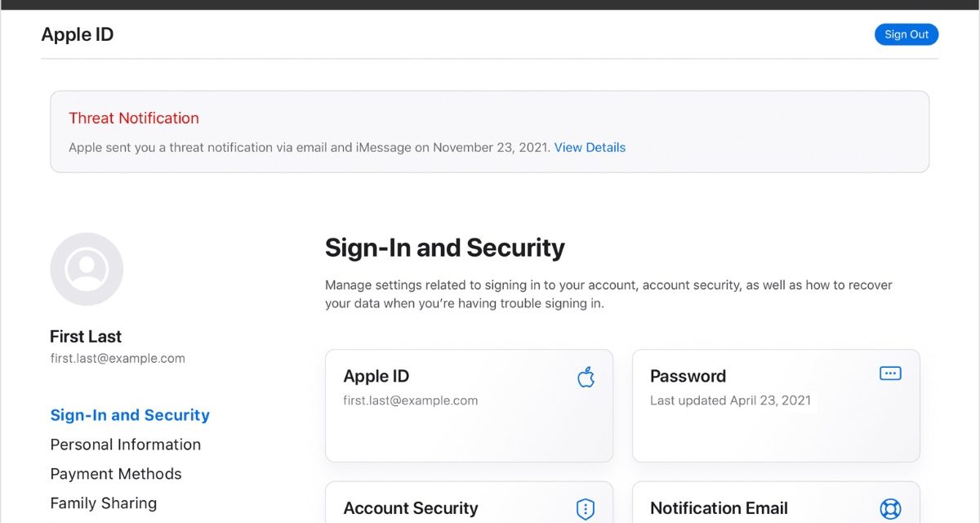The height and width of the screenshot is (523, 980).
Task: Click the password dots icon in Password card
Action: click(x=889, y=373)
